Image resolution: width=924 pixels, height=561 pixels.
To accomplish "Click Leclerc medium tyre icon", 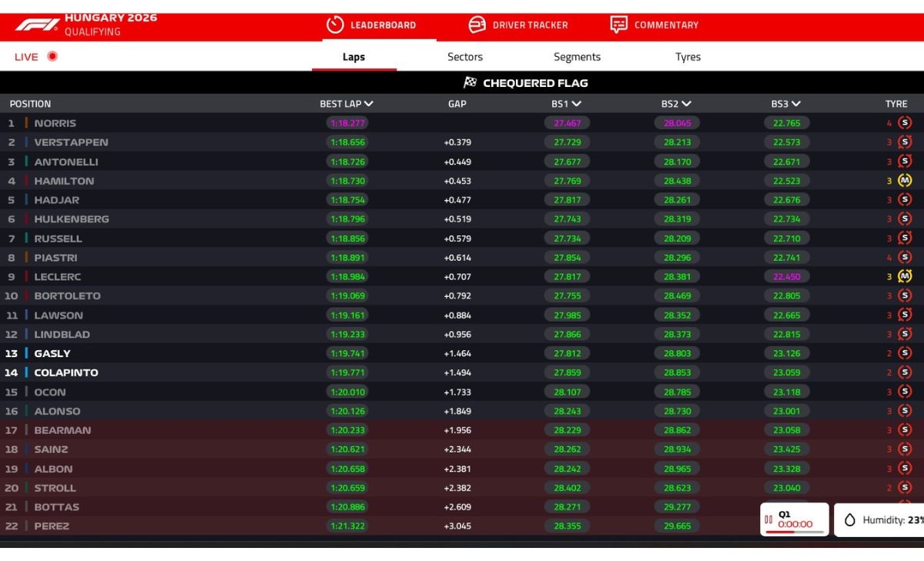I will coord(905,276).
